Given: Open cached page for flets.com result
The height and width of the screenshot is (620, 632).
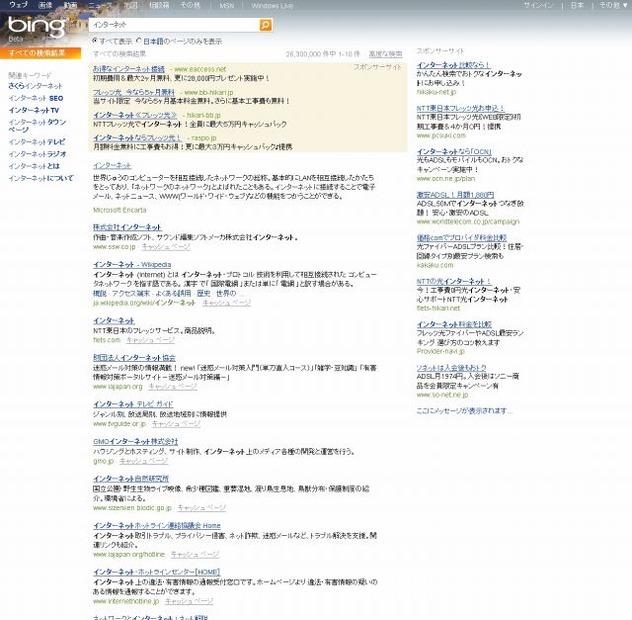Looking at the screenshot, I should 150,340.
